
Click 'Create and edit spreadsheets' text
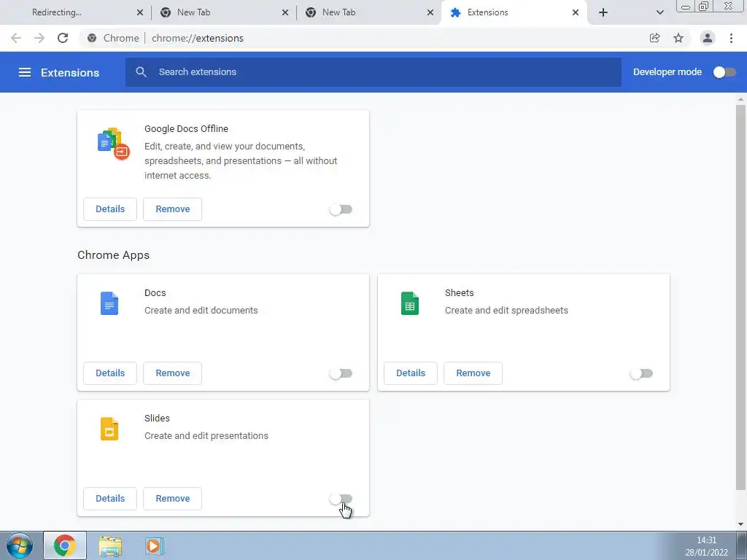tap(506, 311)
